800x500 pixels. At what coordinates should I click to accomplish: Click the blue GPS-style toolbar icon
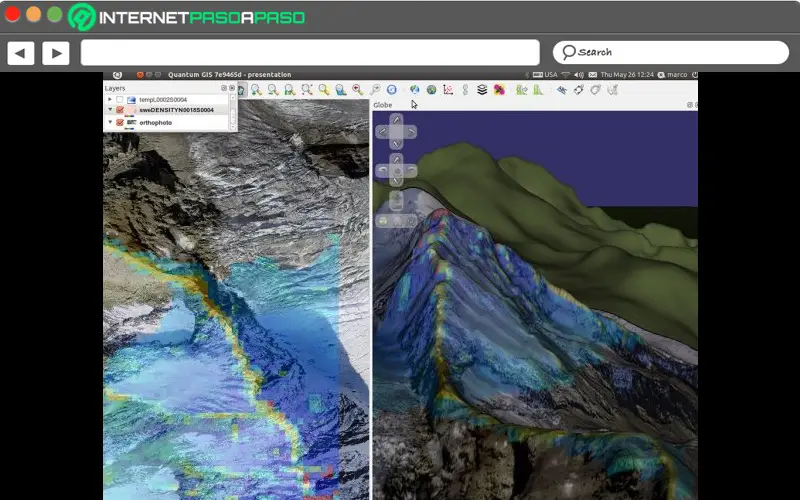pos(561,90)
